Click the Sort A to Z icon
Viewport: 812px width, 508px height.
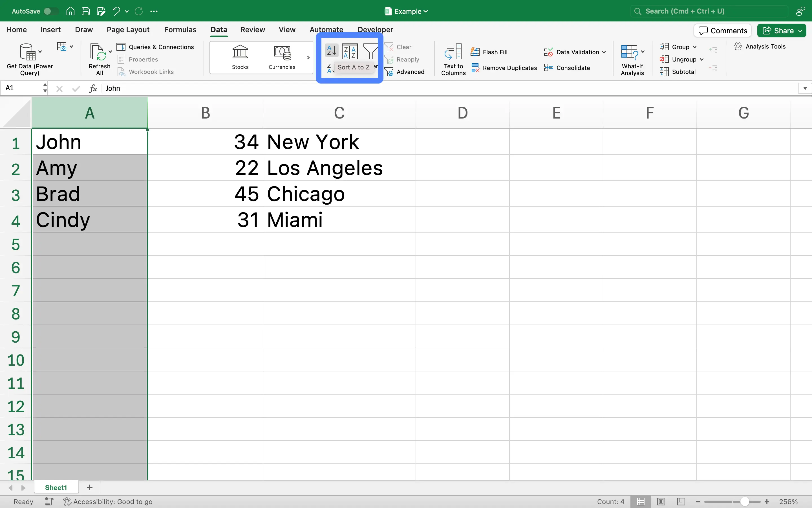(332, 51)
